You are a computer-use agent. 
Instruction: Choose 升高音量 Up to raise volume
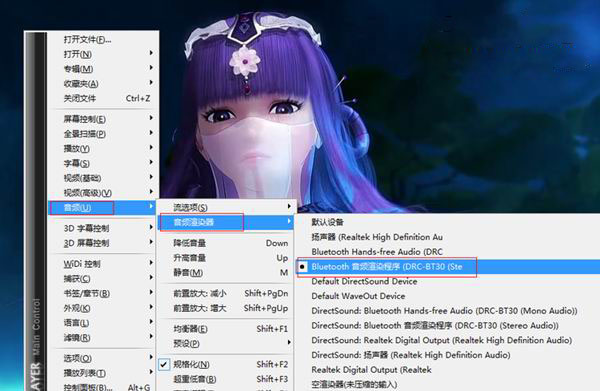point(226,258)
